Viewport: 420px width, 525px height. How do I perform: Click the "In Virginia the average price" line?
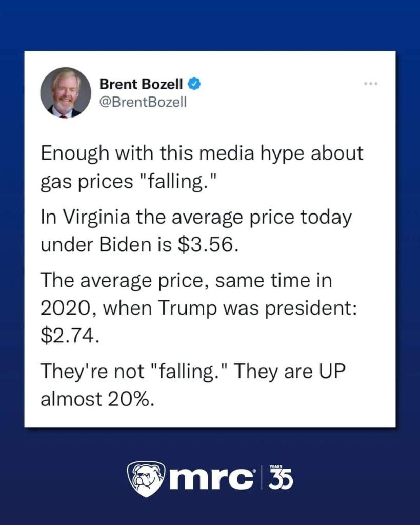[x=196, y=217]
